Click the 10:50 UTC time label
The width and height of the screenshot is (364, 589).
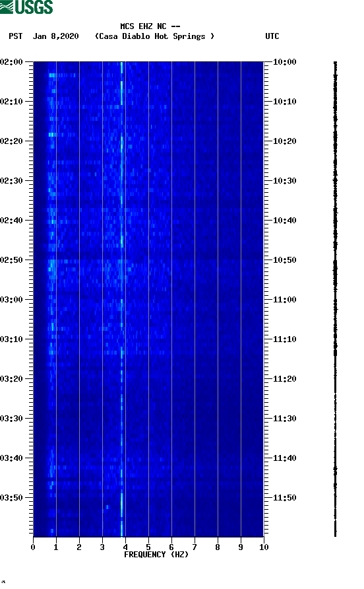coord(284,260)
